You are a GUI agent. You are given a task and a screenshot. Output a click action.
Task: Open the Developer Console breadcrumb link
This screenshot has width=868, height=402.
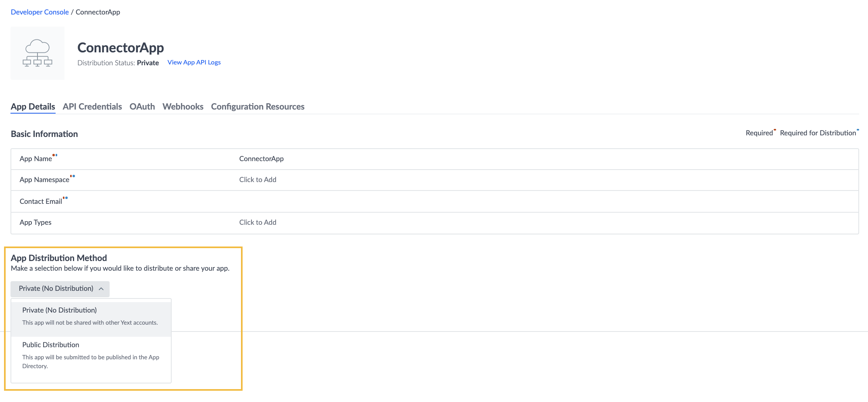40,12
